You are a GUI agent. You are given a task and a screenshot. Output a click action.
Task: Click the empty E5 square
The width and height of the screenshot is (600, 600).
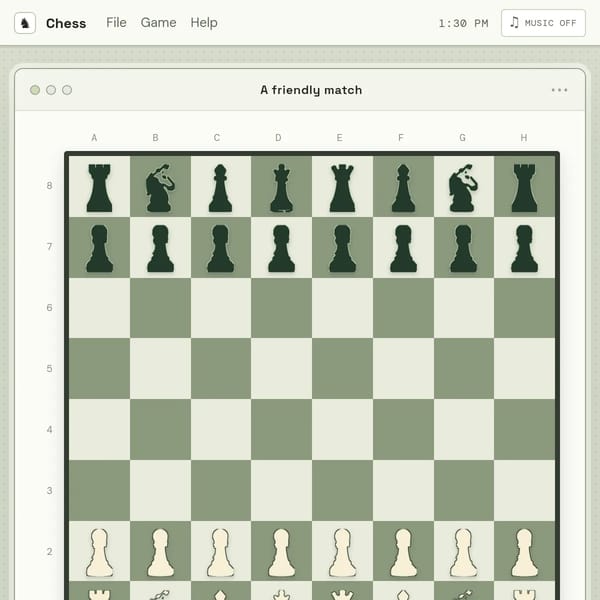point(342,368)
